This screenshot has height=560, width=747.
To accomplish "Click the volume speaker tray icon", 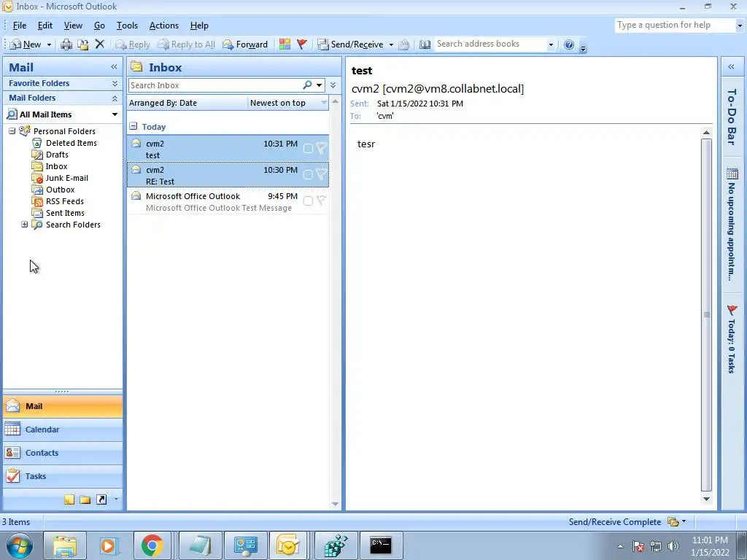I will coord(673,546).
